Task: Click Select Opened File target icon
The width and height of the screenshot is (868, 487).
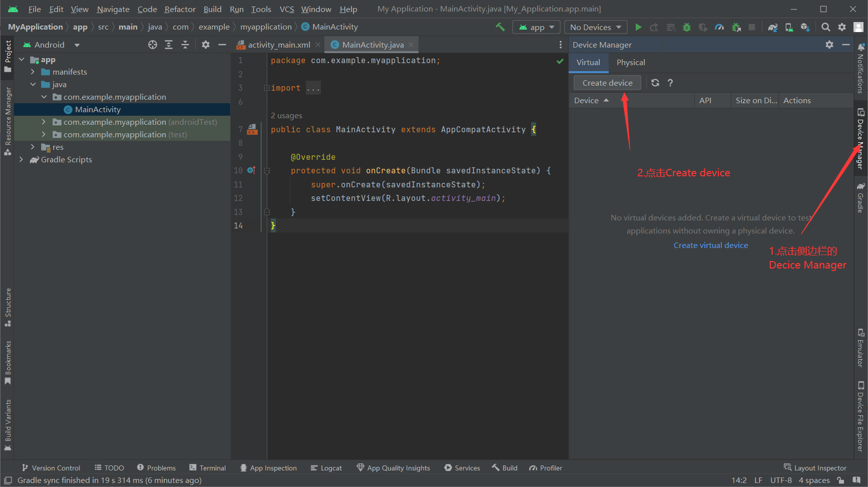Action: point(153,45)
